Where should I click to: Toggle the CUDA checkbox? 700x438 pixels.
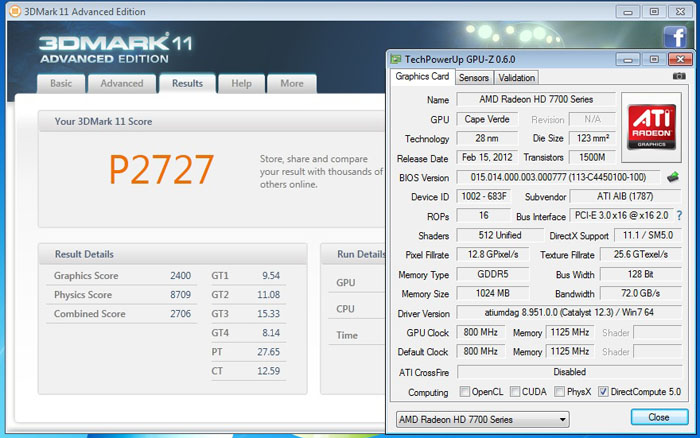pyautogui.click(x=515, y=392)
